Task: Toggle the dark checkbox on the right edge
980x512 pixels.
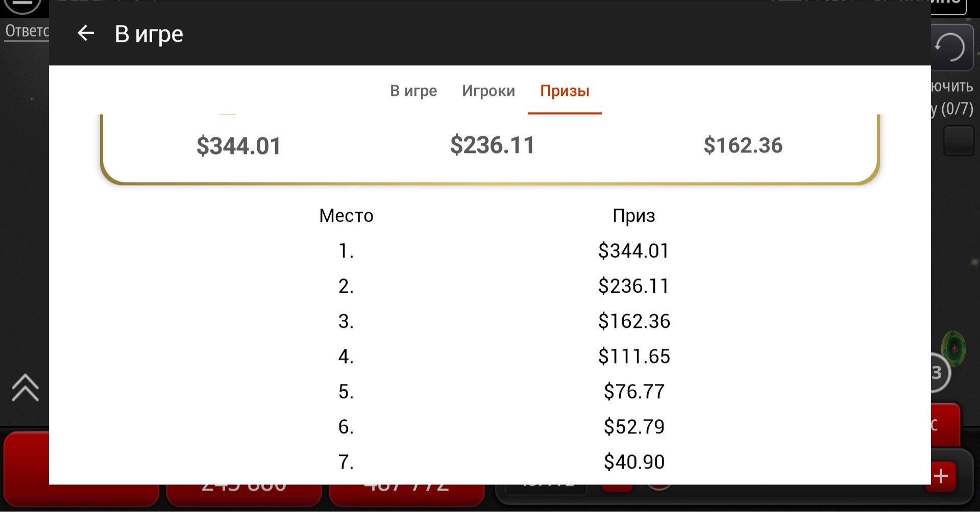Action: (959, 141)
